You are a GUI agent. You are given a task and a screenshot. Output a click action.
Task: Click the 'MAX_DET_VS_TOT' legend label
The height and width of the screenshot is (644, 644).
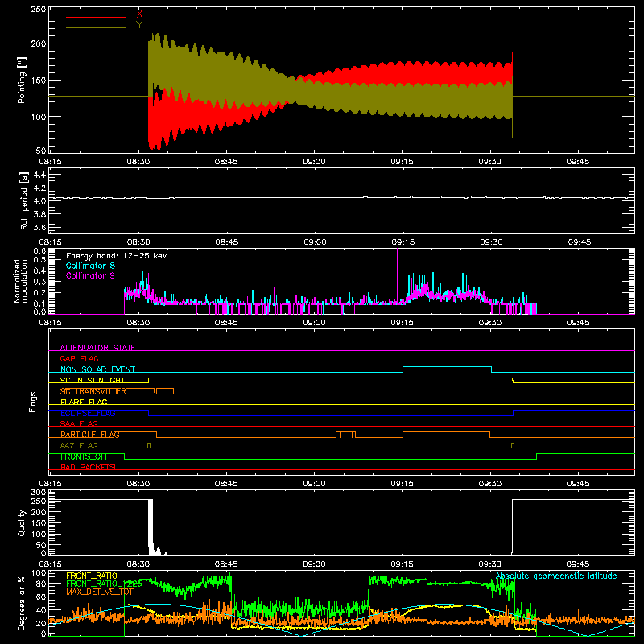[x=100, y=592]
